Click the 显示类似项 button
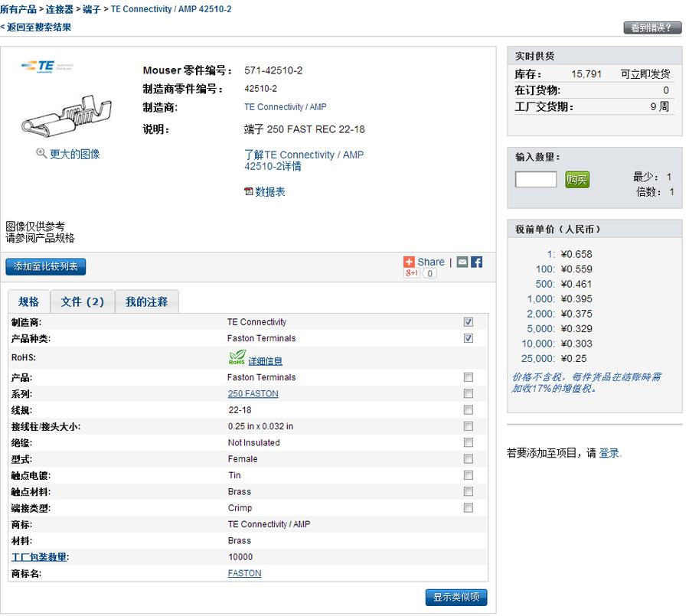689x616 pixels. (456, 598)
